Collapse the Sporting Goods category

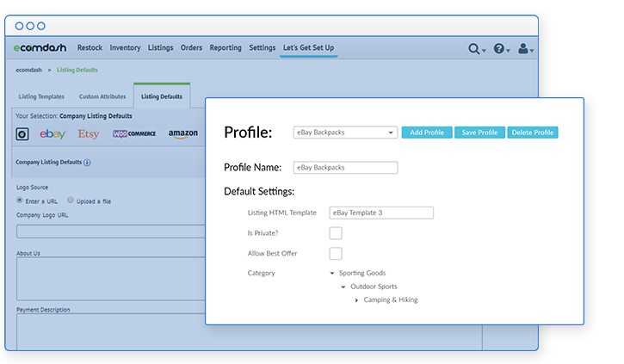pyautogui.click(x=332, y=274)
